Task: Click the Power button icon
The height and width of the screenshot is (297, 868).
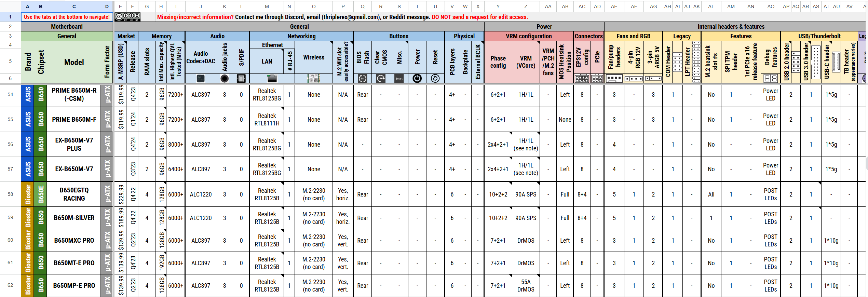Action: pyautogui.click(x=417, y=79)
